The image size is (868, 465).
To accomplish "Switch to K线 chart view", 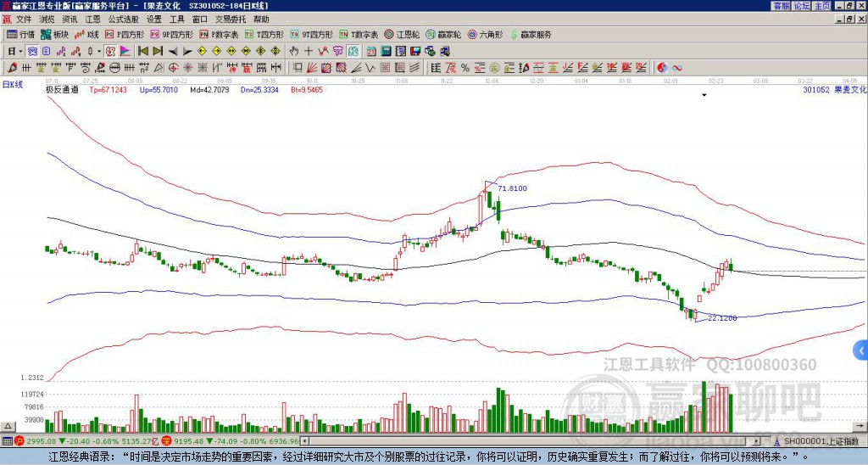I will coord(86,34).
